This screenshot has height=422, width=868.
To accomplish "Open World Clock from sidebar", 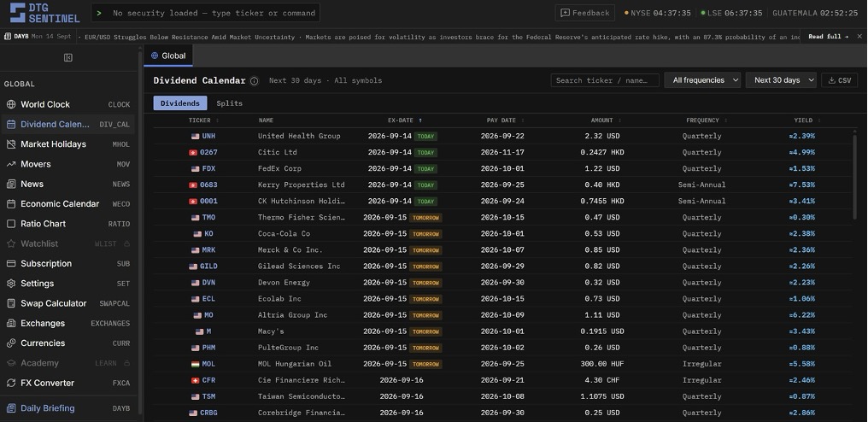I will coord(68,104).
